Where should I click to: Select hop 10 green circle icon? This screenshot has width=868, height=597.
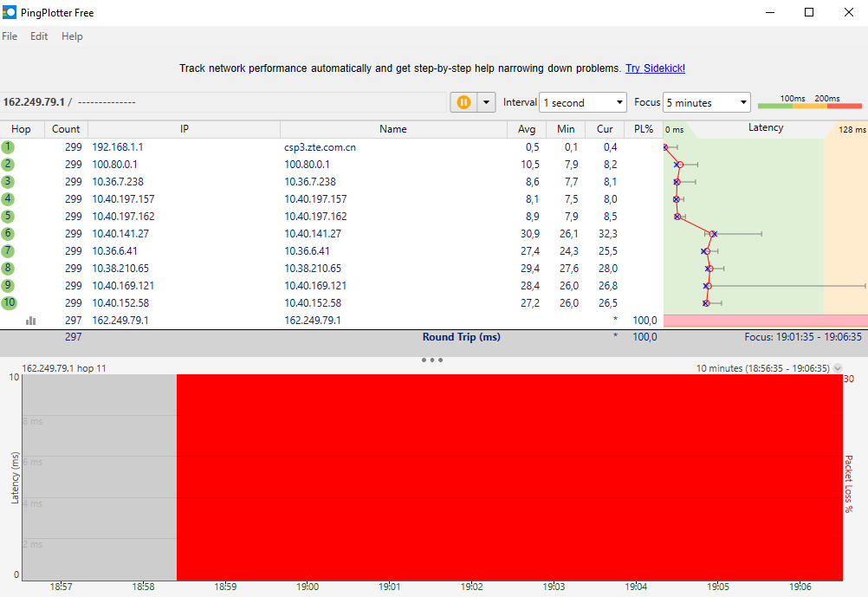point(9,303)
